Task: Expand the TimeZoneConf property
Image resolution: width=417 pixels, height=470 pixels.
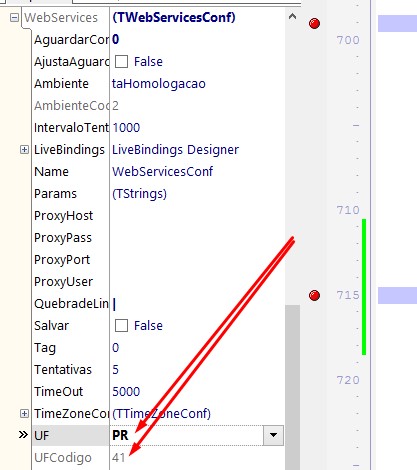Action: [24, 414]
